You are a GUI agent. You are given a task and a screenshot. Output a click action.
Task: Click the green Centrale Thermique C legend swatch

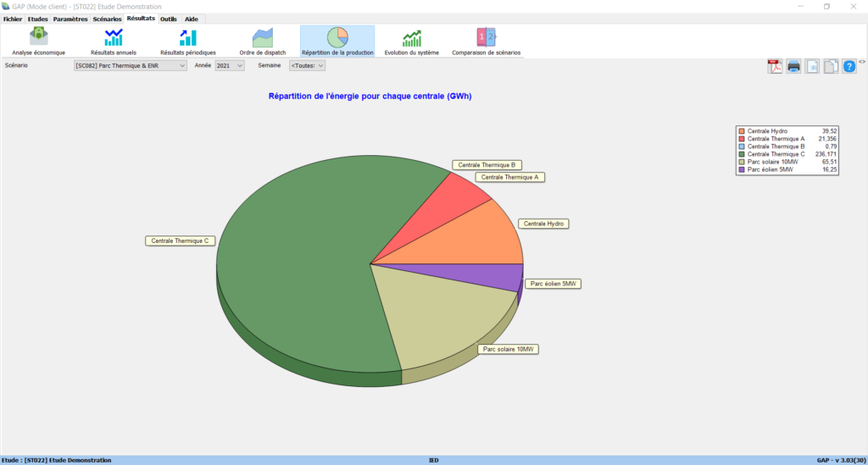click(x=742, y=154)
